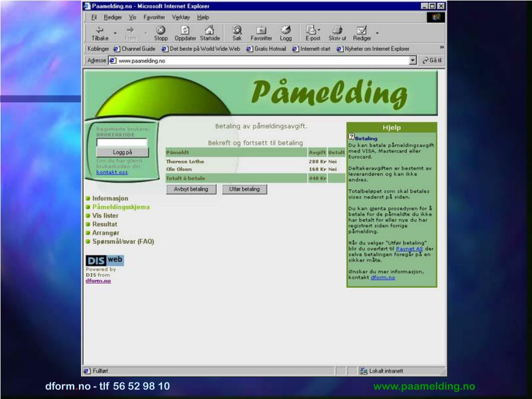Click the Utfør betaling button
Image resolution: width=532 pixels, height=399 pixels.
pyautogui.click(x=244, y=189)
